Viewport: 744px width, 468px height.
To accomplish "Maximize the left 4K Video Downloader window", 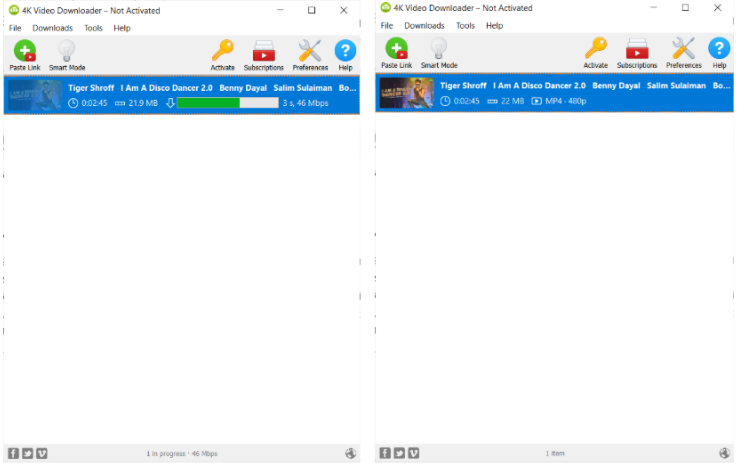I will coord(312,10).
